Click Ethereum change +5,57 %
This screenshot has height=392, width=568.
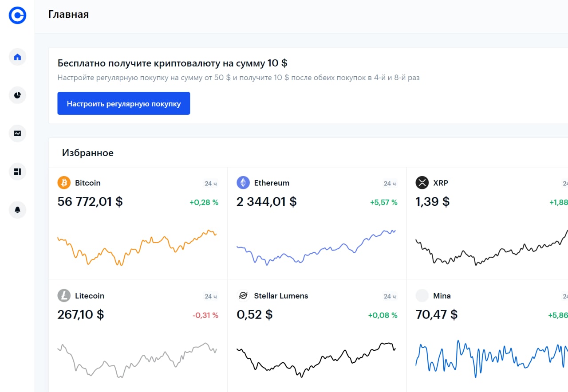point(384,202)
